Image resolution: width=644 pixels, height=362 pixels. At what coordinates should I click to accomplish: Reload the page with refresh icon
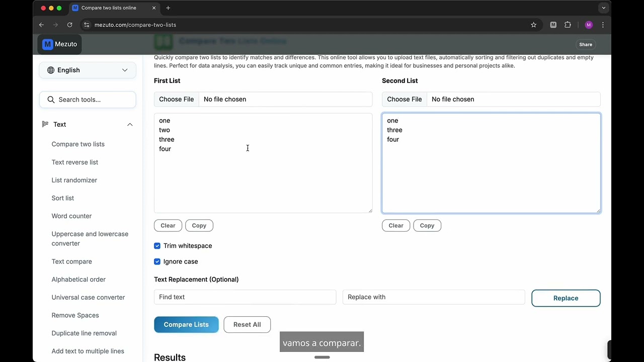click(70, 25)
